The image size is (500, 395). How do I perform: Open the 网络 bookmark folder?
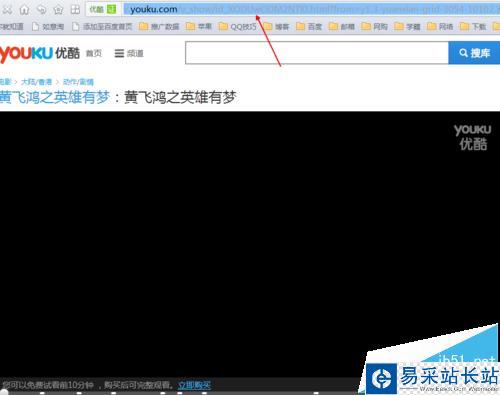click(x=440, y=26)
